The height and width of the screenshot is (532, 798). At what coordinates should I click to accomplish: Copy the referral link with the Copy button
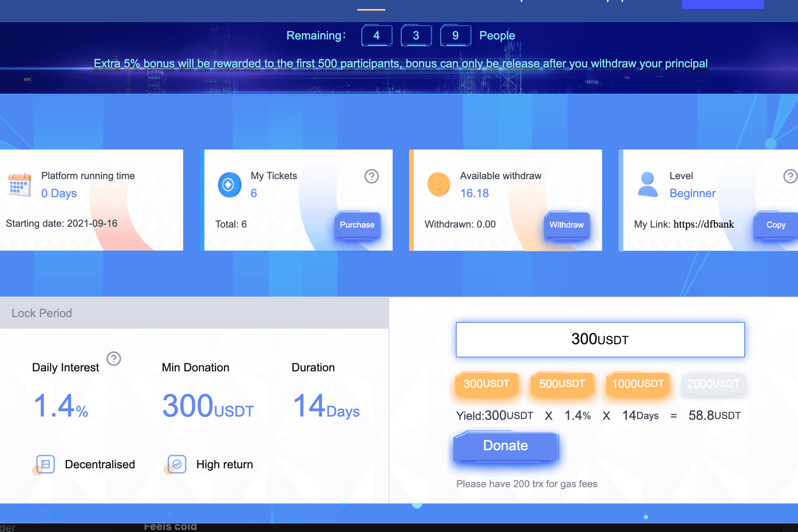tap(775, 225)
